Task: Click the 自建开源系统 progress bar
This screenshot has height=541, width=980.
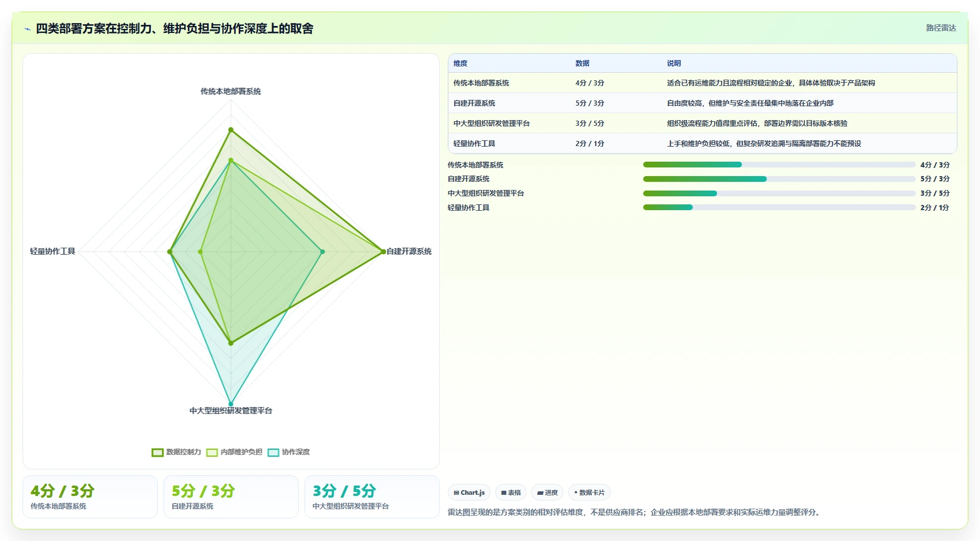Action: pyautogui.click(x=779, y=179)
